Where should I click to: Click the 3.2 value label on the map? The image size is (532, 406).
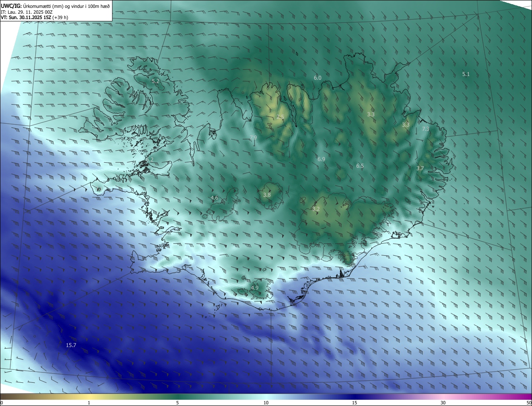[316, 209]
